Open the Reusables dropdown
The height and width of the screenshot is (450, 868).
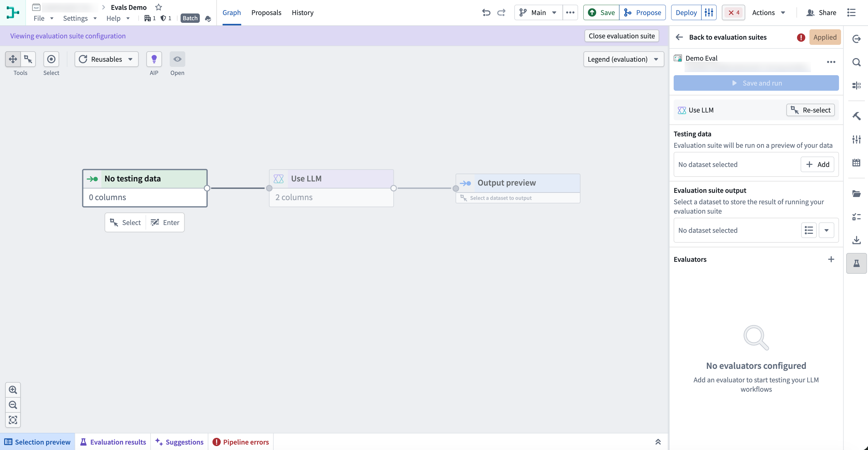click(x=106, y=59)
